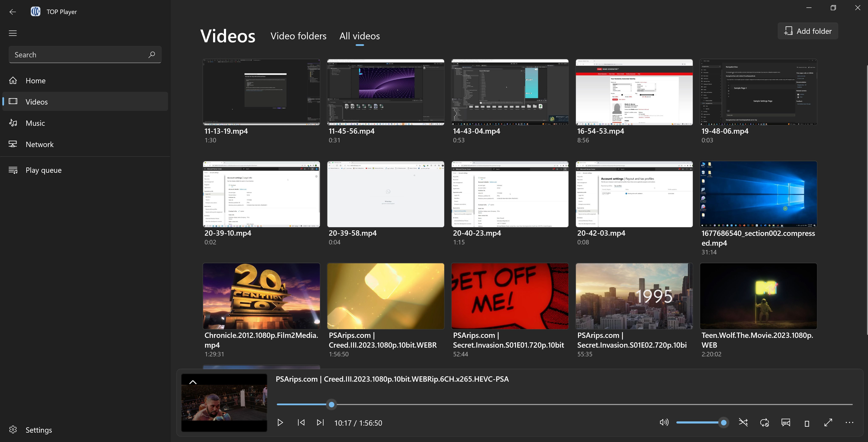
Task: Toggle repeat mode
Action: click(765, 422)
